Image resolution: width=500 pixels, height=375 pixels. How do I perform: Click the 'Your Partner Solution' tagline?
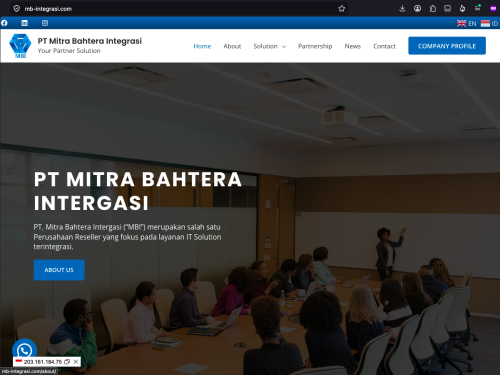(69, 51)
